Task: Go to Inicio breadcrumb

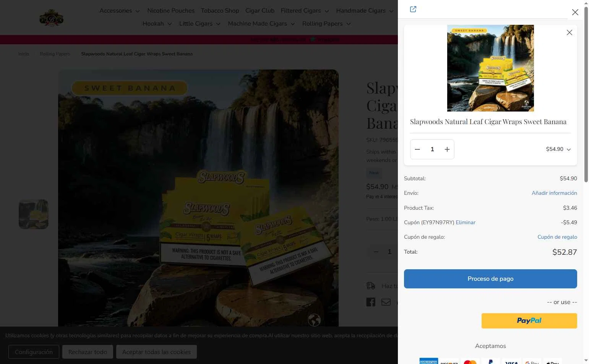Action: point(24,54)
